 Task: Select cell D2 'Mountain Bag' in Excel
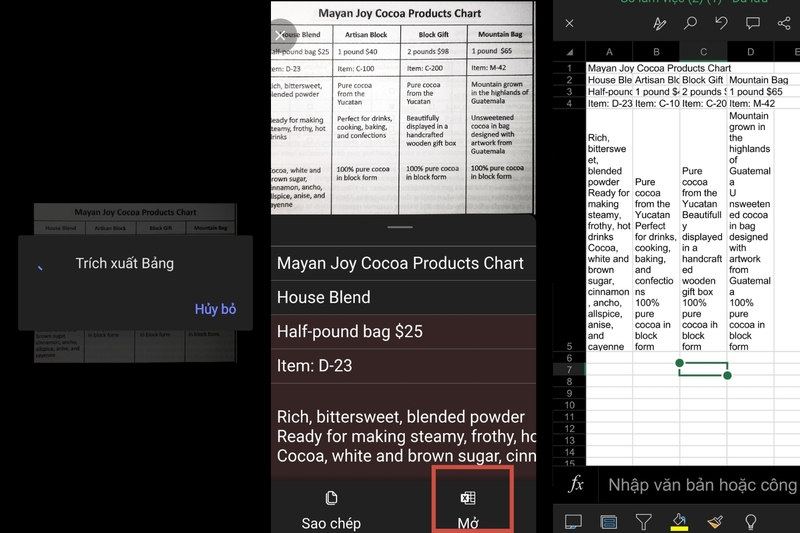pyautogui.click(x=751, y=80)
